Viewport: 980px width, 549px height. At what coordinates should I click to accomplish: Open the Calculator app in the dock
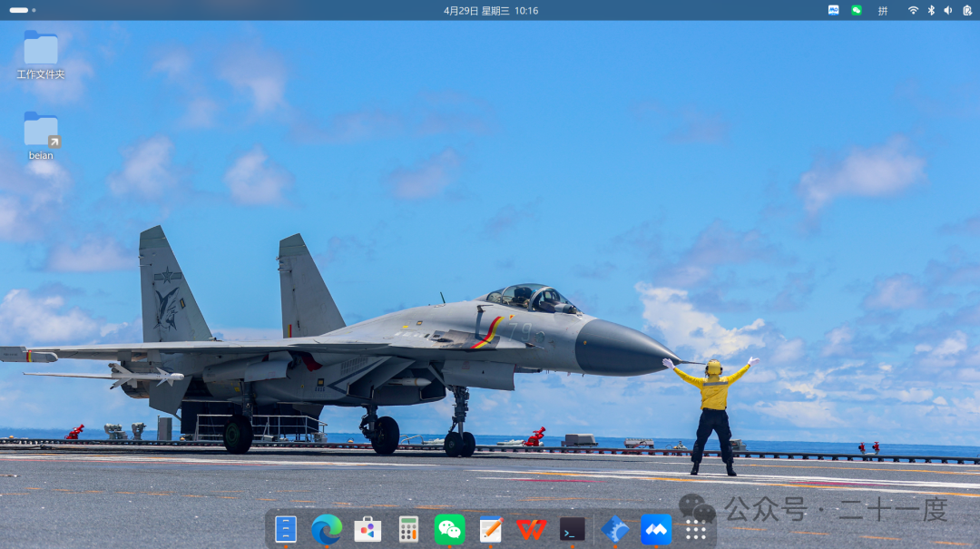[408, 530]
